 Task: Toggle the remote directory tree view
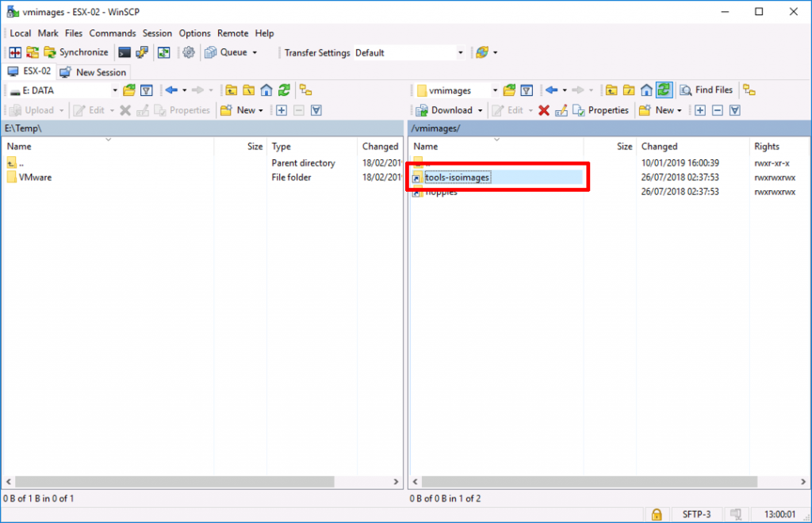(749, 90)
